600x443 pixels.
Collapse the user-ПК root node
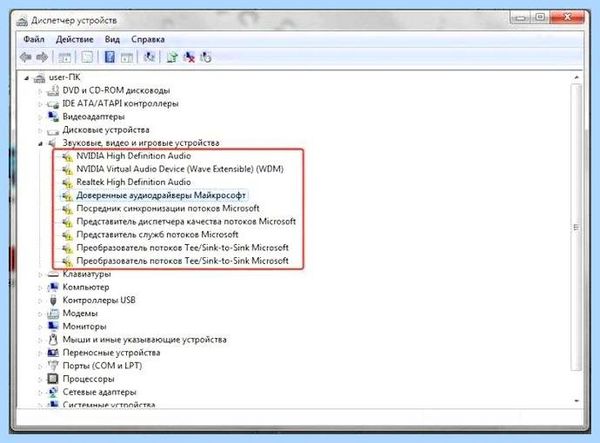(26, 78)
